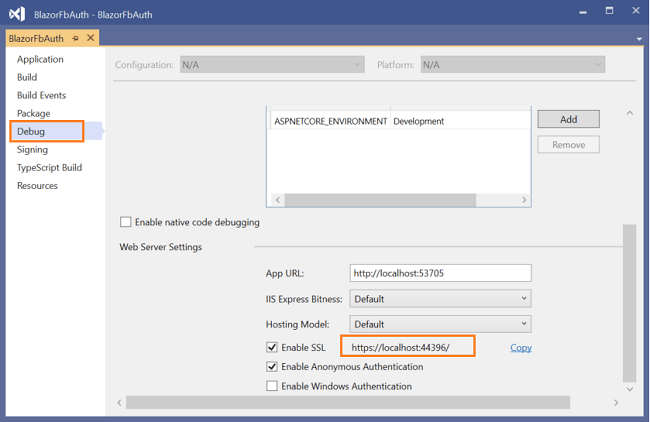The image size is (650, 422).
Task: Switch to the Build page
Action: click(x=27, y=77)
